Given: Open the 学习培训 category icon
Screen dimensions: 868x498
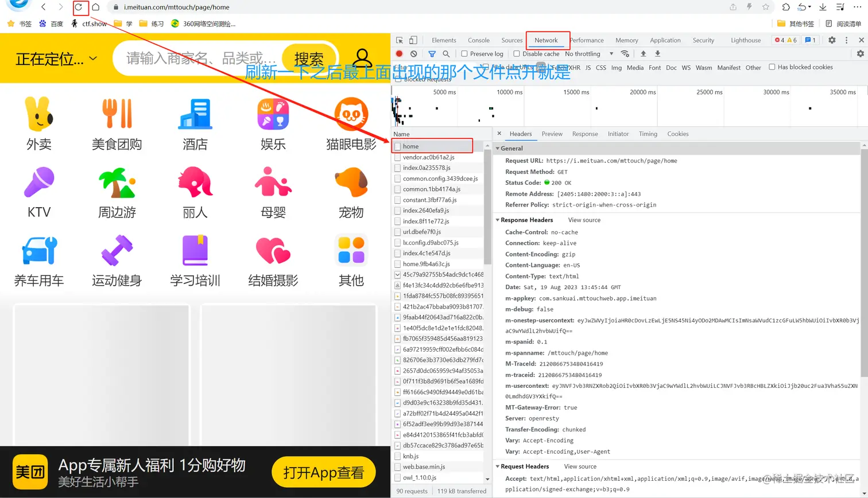Looking at the screenshot, I should pos(195,250).
